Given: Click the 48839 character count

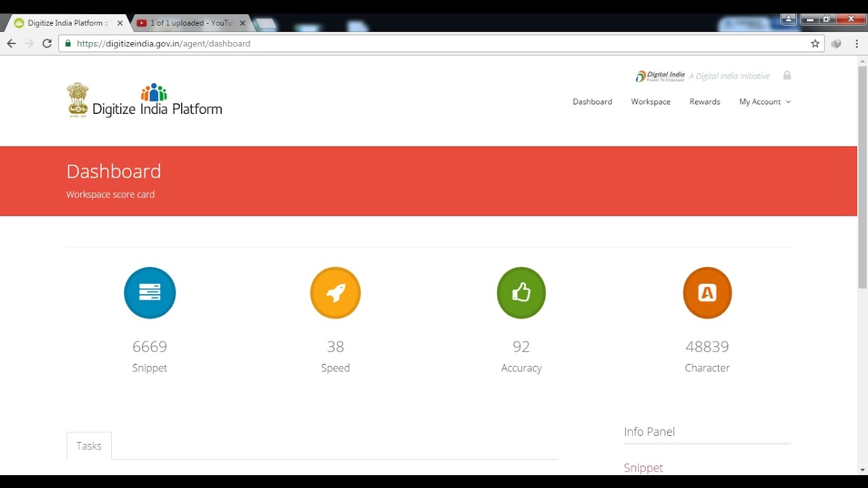Looking at the screenshot, I should pos(707,346).
